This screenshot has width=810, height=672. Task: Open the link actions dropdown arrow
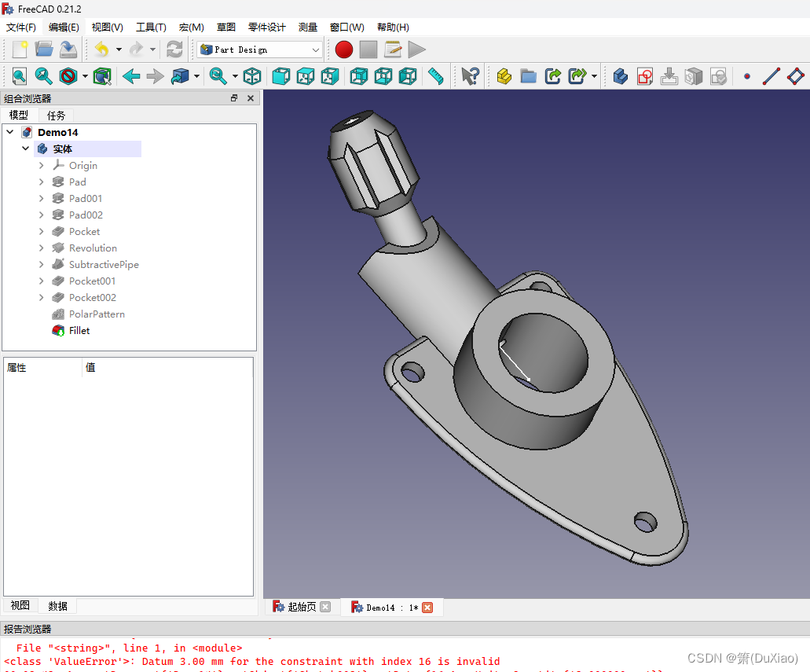point(594,76)
